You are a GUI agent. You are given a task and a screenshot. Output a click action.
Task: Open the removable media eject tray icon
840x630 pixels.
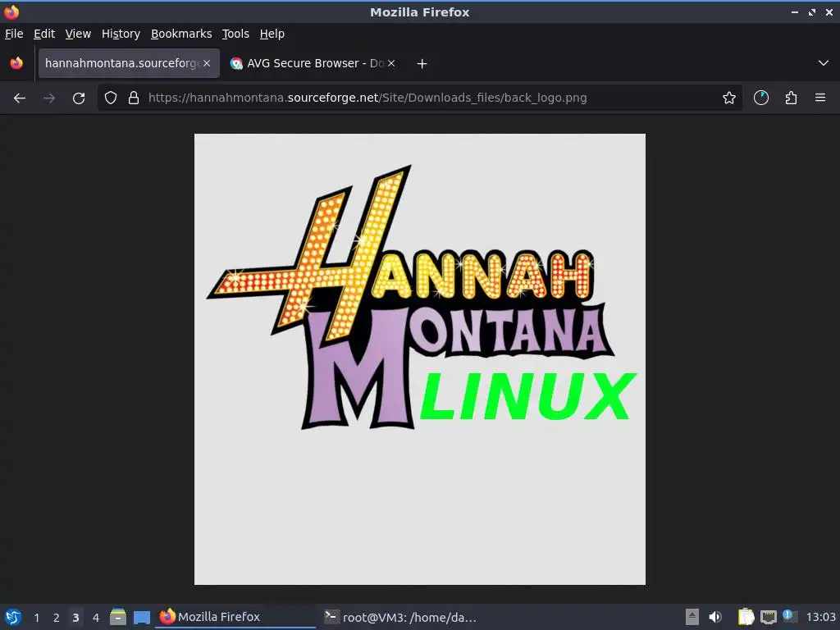click(692, 617)
